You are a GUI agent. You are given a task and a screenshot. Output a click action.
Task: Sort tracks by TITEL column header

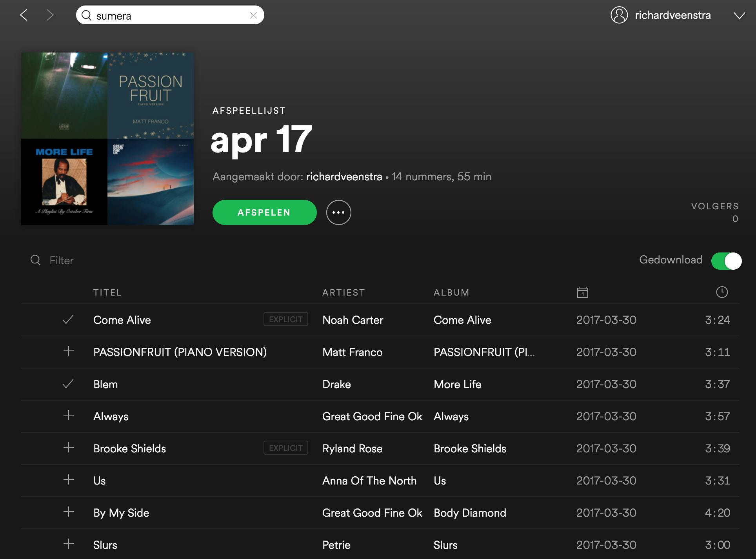tap(107, 292)
